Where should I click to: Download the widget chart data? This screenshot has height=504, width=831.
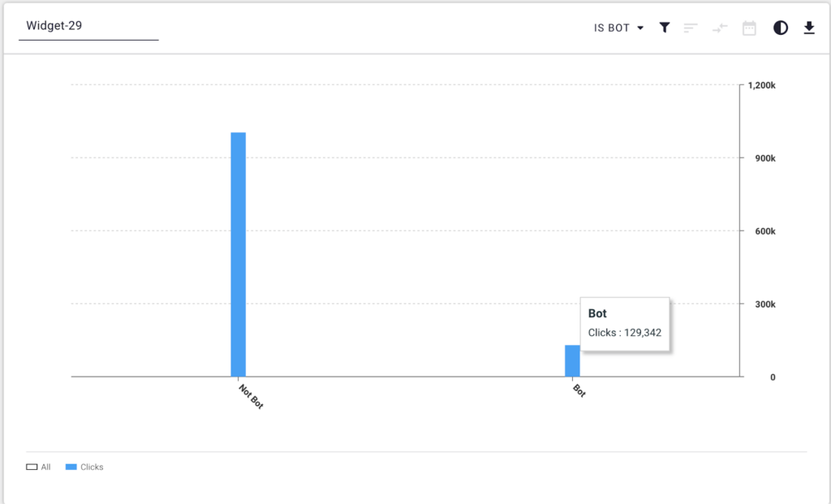pyautogui.click(x=808, y=28)
